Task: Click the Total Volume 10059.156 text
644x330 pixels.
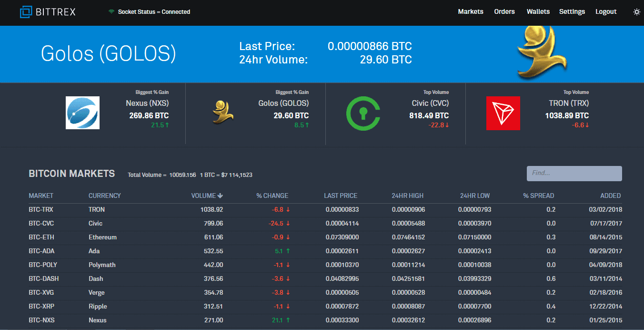Action: click(162, 175)
